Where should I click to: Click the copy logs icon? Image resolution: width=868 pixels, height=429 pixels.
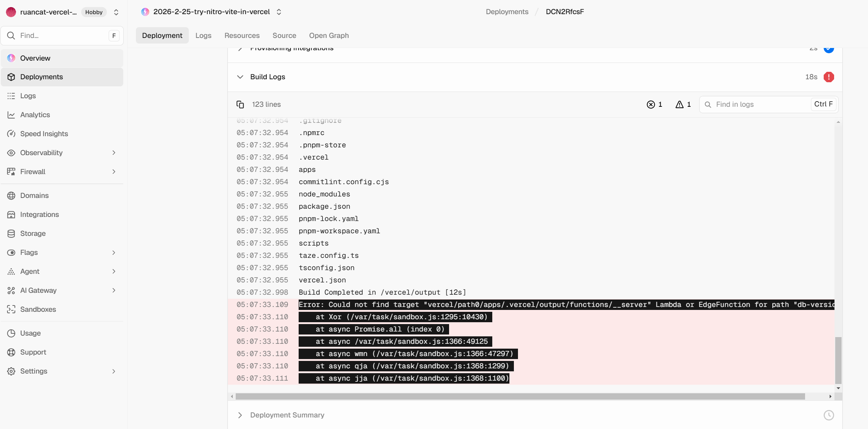(x=240, y=105)
